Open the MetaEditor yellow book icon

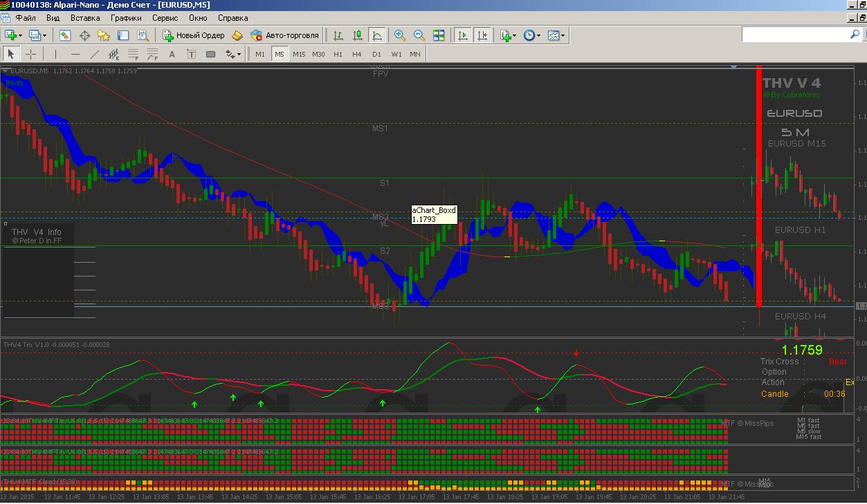pyautogui.click(x=237, y=35)
